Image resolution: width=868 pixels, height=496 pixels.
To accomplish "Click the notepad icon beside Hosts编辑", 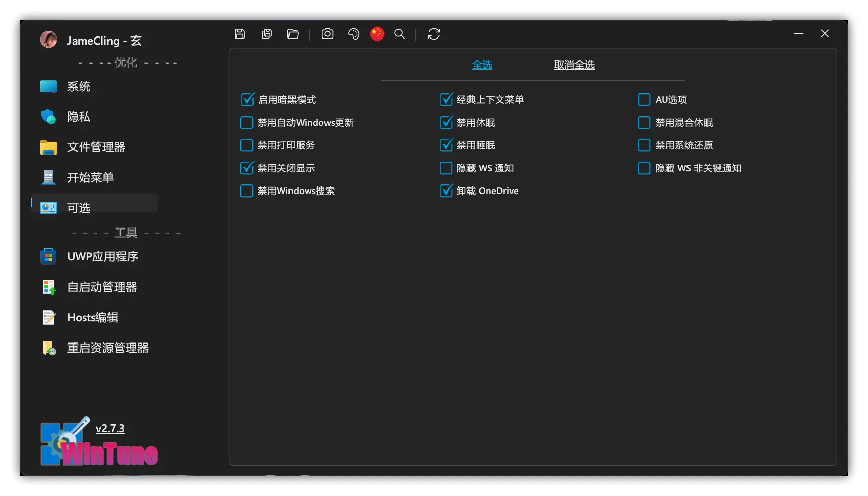I will (49, 317).
